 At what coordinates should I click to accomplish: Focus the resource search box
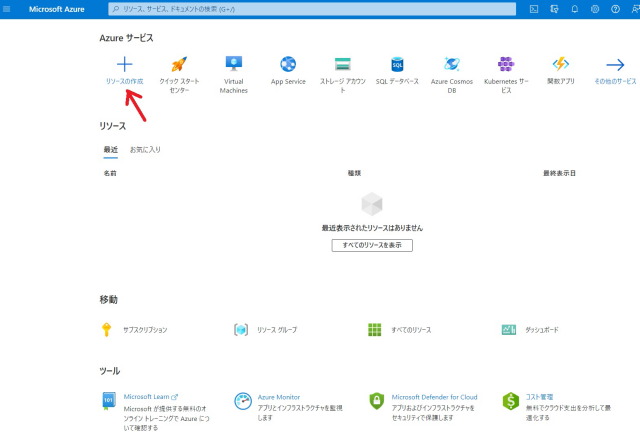click(x=312, y=9)
